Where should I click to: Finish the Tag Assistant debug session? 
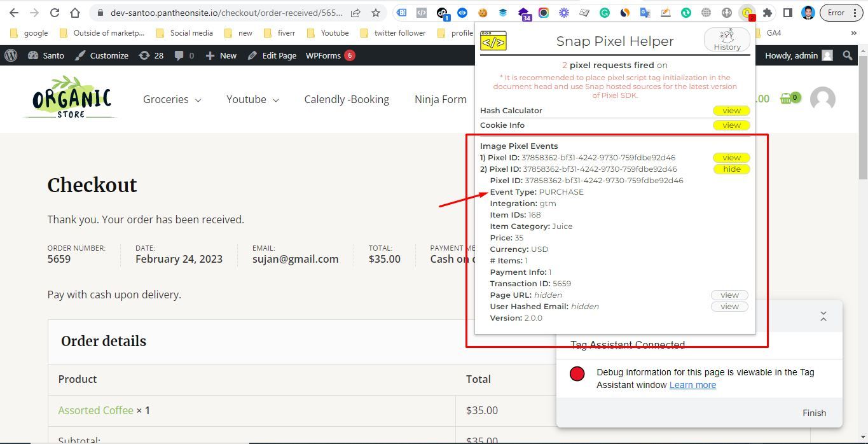[814, 413]
